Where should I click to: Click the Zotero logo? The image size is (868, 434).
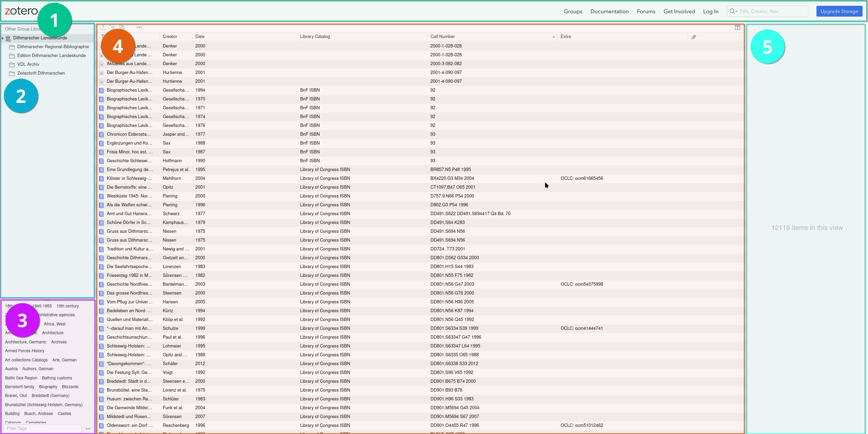click(x=21, y=11)
